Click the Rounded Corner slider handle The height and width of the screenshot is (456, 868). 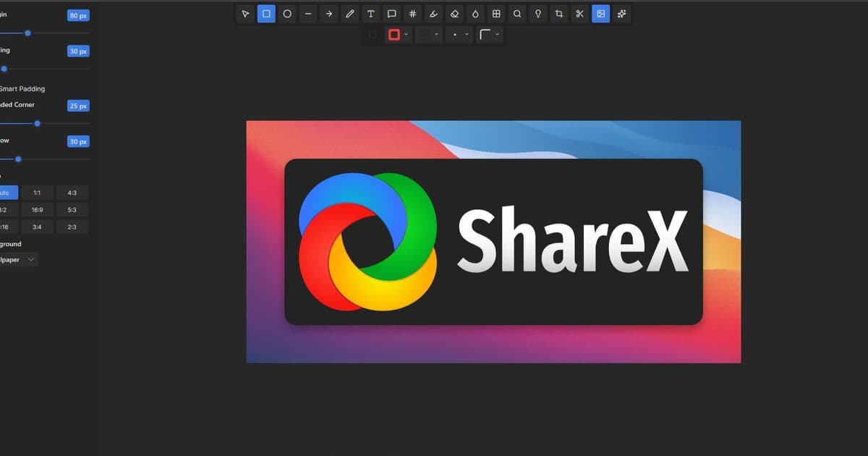tap(38, 123)
